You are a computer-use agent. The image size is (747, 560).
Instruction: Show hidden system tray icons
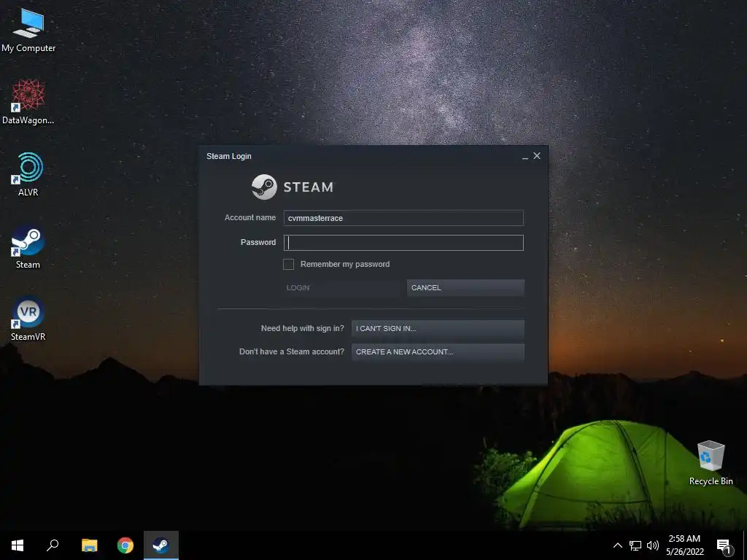[x=617, y=545]
